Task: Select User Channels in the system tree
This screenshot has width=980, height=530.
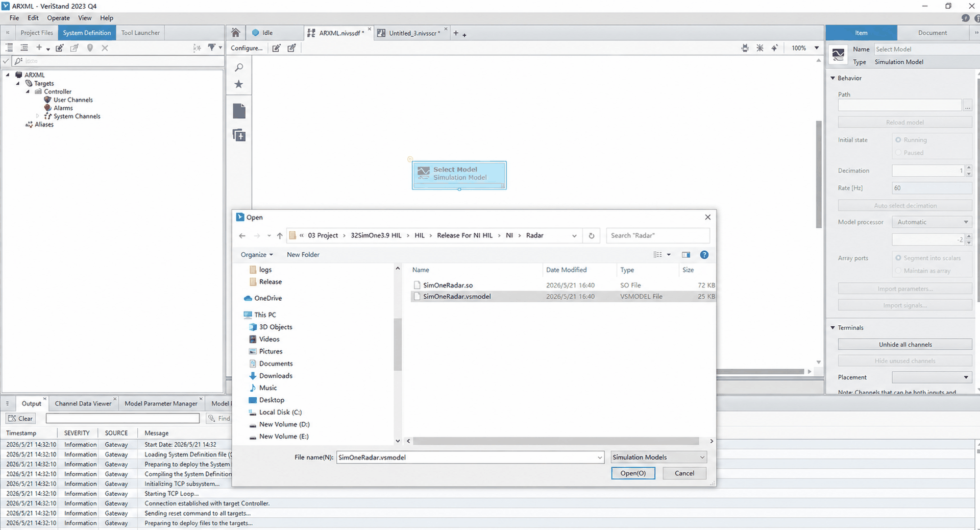Action: click(73, 100)
